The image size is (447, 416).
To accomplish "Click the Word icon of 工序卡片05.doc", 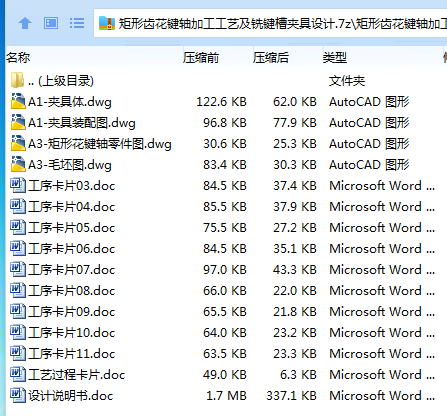I will coord(18,227).
